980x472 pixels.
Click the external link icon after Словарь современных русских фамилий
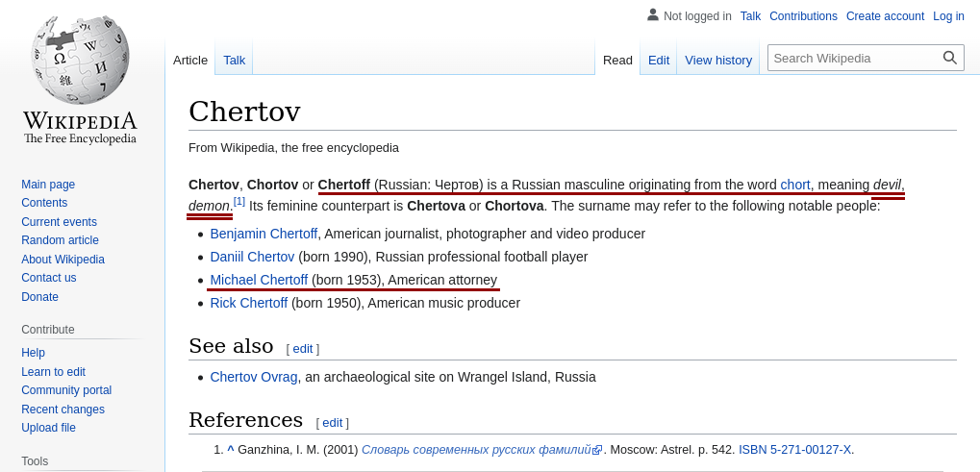[x=597, y=450]
